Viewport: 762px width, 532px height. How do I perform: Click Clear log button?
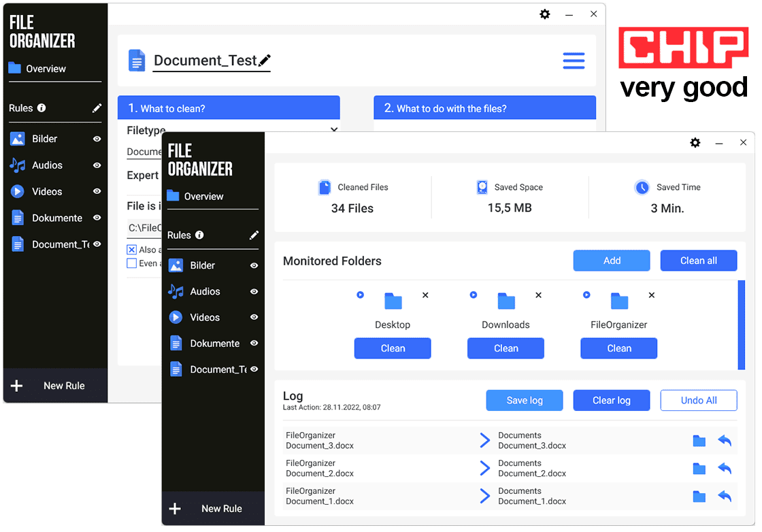coord(612,400)
